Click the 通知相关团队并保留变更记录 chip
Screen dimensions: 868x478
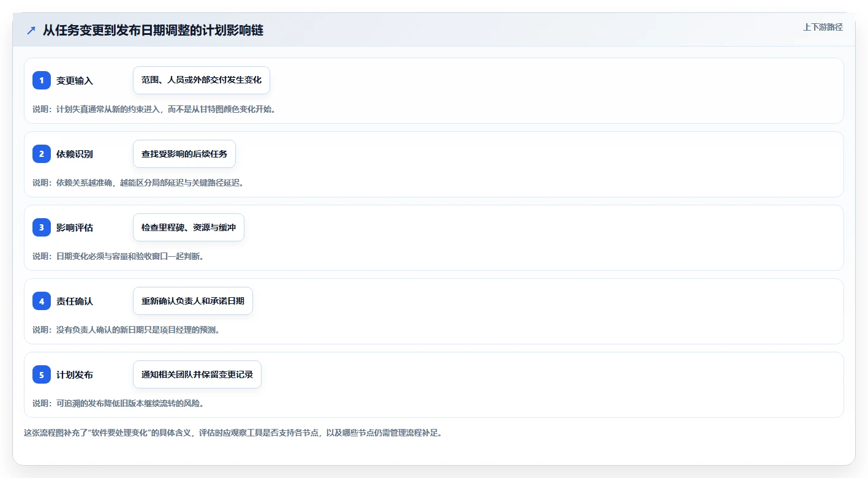[197, 374]
